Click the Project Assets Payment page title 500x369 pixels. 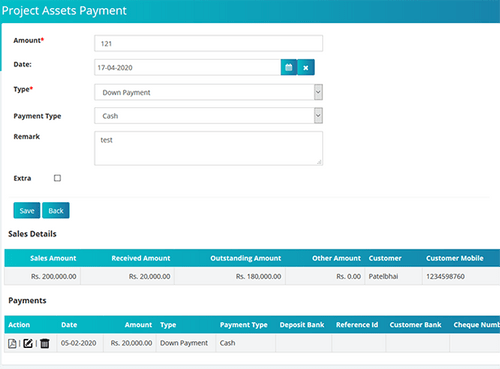(64, 11)
